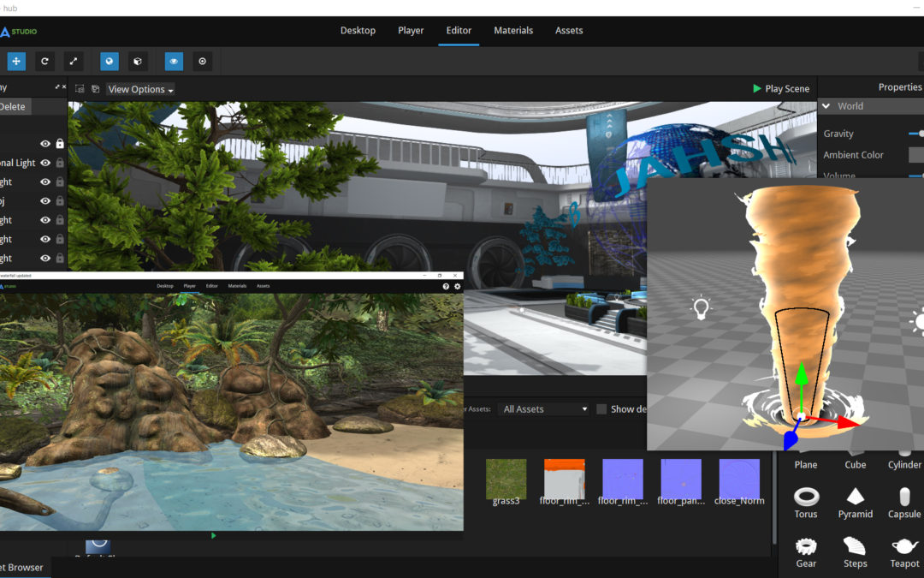
Task: Click the second viewport icon beside View Options
Action: click(x=96, y=89)
